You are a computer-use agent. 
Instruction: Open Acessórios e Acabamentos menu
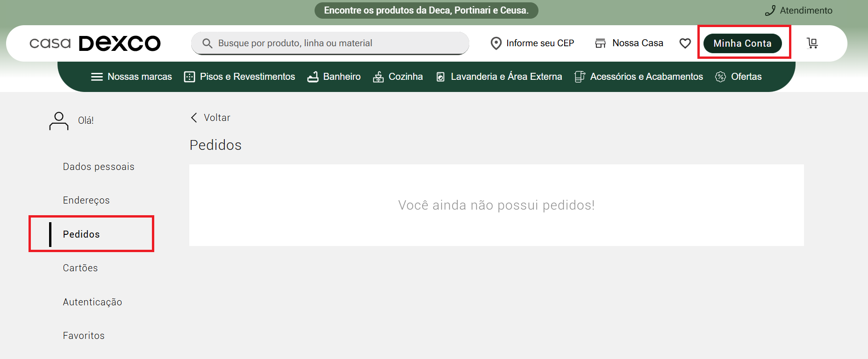[638, 77]
